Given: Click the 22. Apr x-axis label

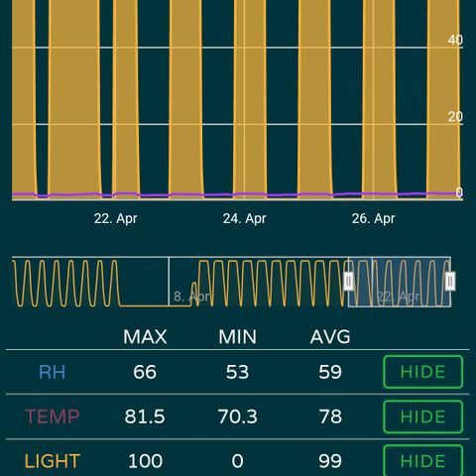Looking at the screenshot, I should point(115,218).
